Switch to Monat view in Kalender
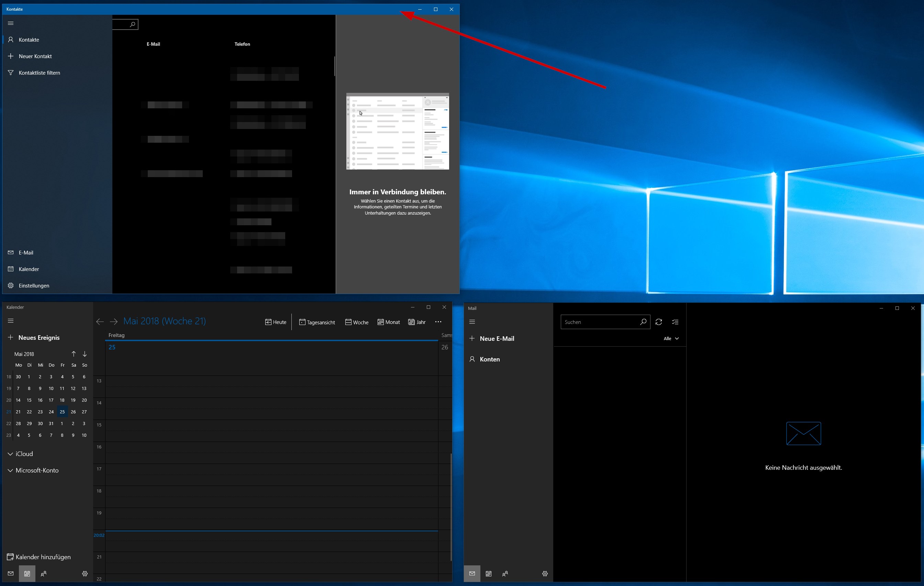 coord(388,322)
